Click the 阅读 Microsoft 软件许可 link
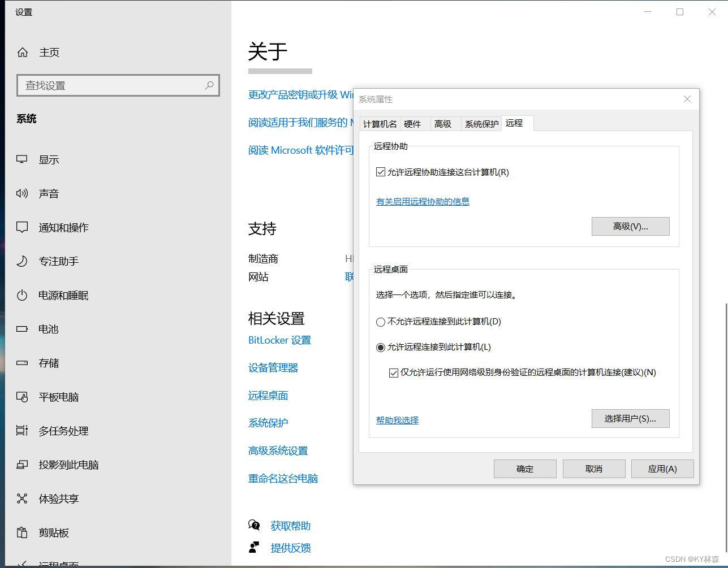Image resolution: width=728 pixels, height=568 pixels. (x=300, y=150)
